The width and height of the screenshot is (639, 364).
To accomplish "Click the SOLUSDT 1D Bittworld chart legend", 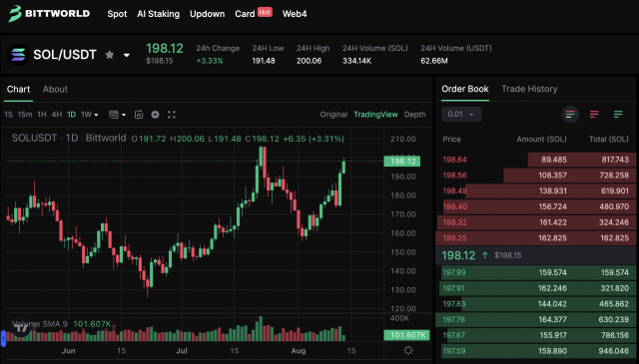I will (x=69, y=138).
